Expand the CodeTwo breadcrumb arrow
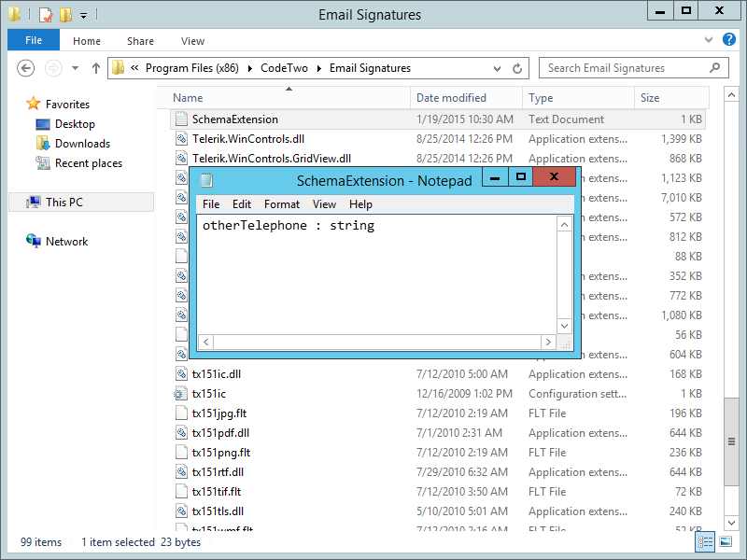The width and height of the screenshot is (747, 560). click(319, 68)
